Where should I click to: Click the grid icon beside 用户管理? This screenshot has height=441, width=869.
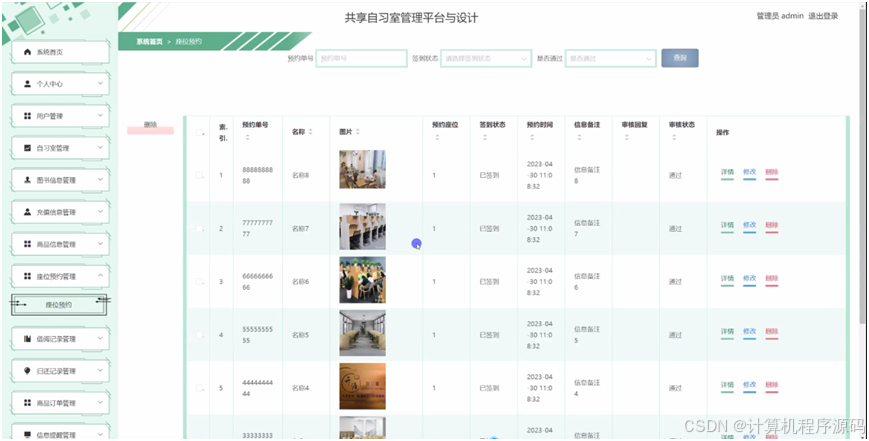tap(27, 116)
